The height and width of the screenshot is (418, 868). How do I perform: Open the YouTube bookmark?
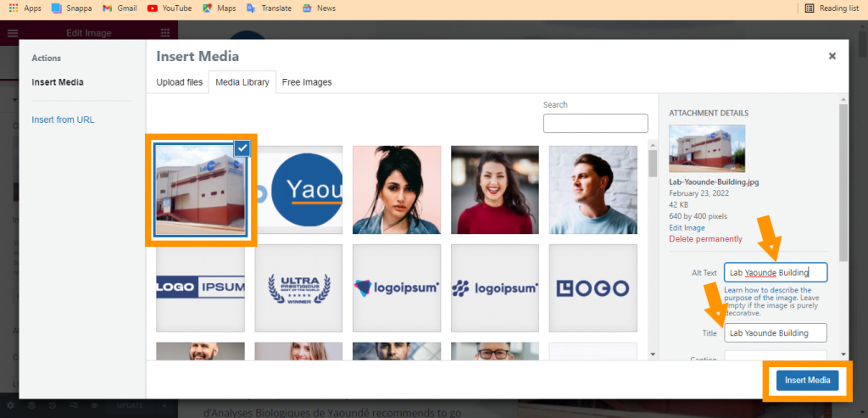click(170, 8)
